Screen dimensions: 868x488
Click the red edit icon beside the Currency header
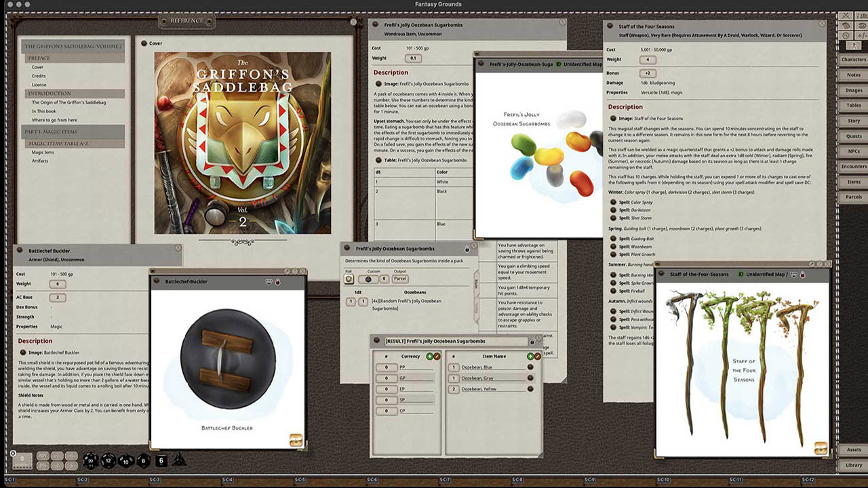pyautogui.click(x=437, y=356)
